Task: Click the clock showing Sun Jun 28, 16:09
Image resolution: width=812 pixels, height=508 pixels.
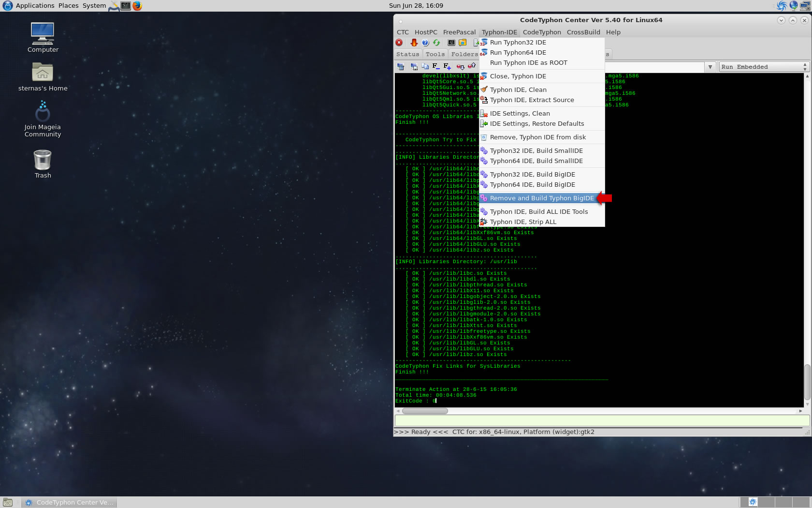Action: tap(416, 6)
